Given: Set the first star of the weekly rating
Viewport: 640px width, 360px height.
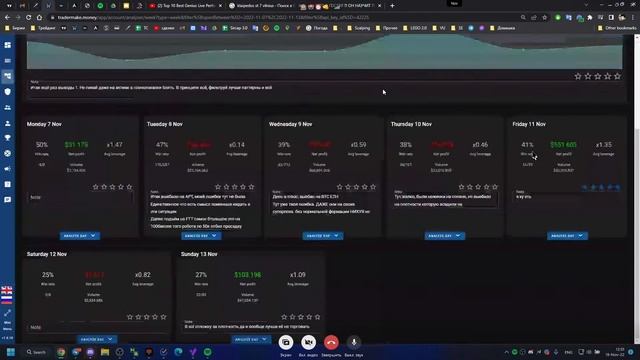Looking at the screenshot, I should pyautogui.click(x=578, y=76).
